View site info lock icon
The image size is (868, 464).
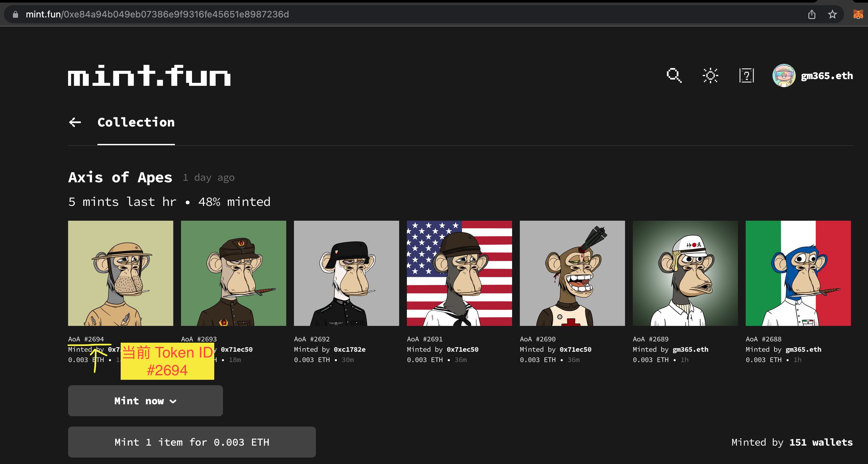tap(15, 14)
